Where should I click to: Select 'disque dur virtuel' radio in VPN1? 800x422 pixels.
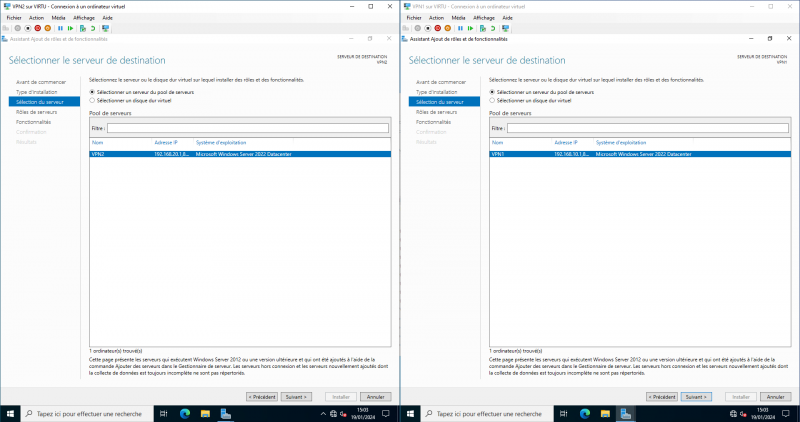(492, 101)
